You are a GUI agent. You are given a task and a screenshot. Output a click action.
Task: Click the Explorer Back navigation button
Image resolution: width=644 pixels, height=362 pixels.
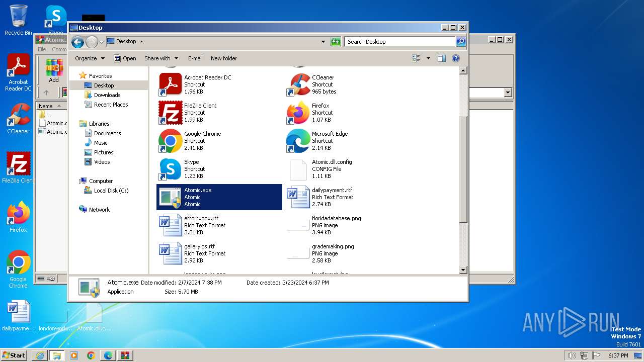tap(77, 42)
